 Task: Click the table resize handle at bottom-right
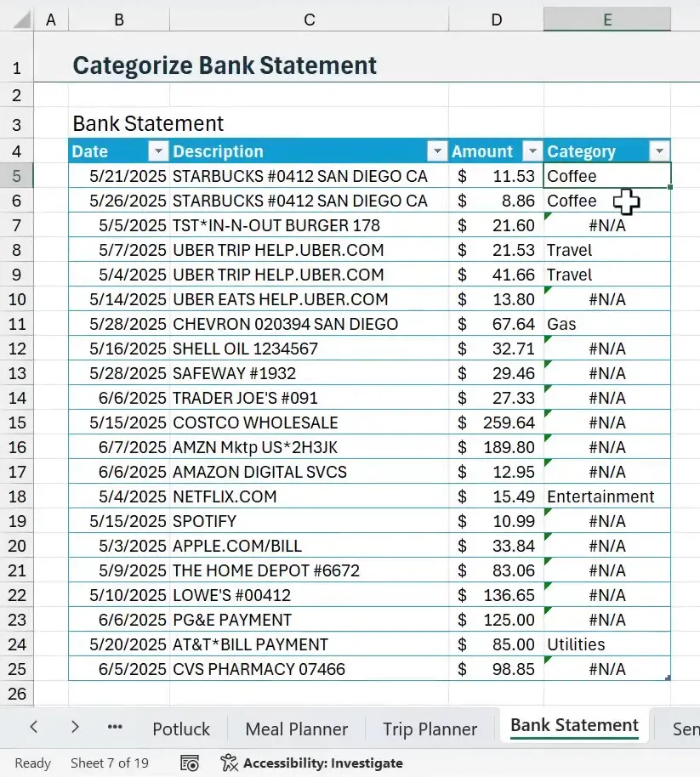point(668,678)
